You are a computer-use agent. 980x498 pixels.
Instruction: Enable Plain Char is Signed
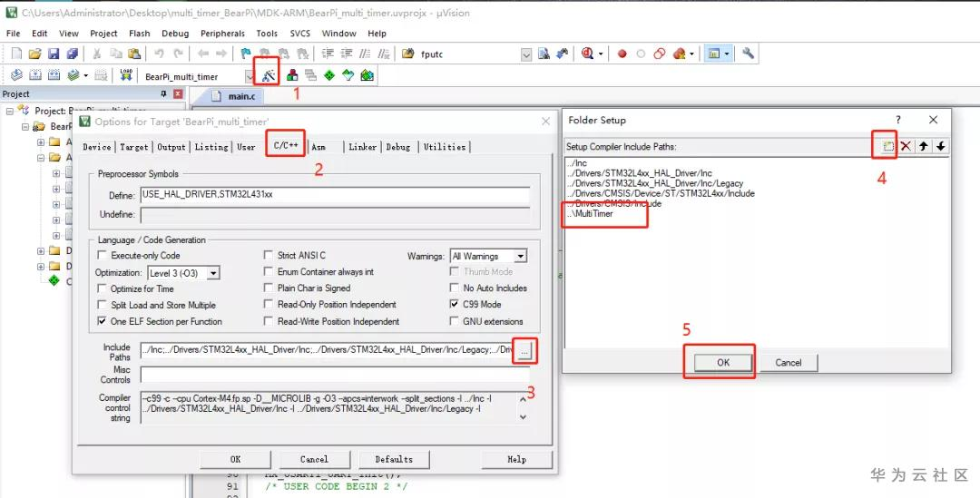pos(268,288)
